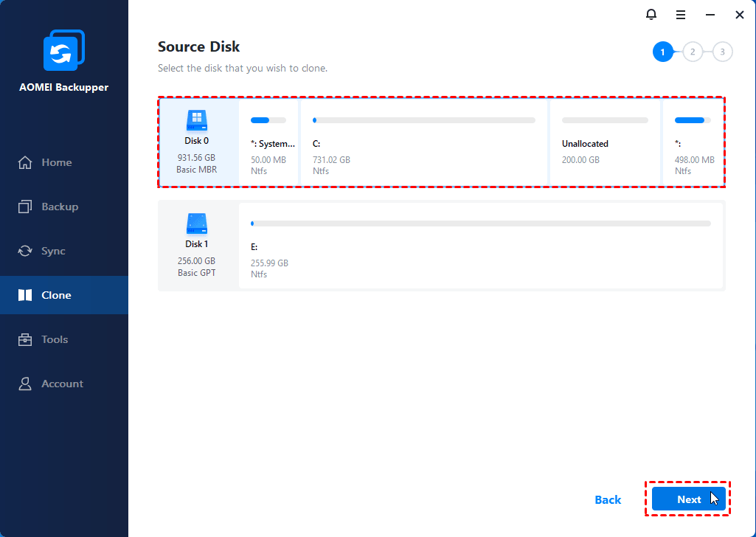Click the AOMEI Backupper logo icon
Screen dimensions: 756x537
click(x=63, y=51)
